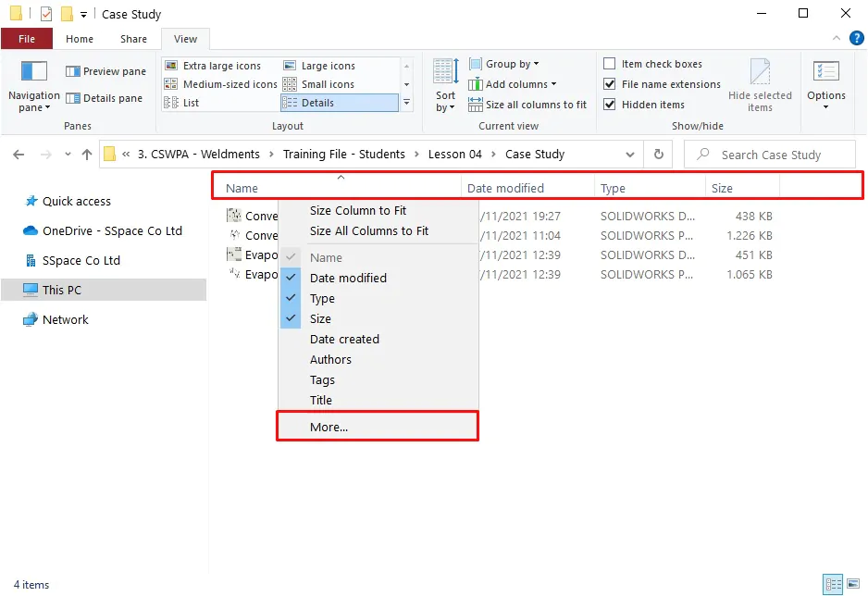Open the File tab
Viewport: 868px width, 596px height.
coord(27,39)
